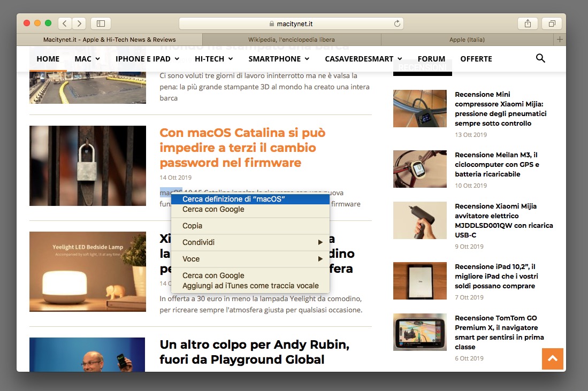
Task: Open the site search magnifier icon
Action: pyautogui.click(x=540, y=58)
